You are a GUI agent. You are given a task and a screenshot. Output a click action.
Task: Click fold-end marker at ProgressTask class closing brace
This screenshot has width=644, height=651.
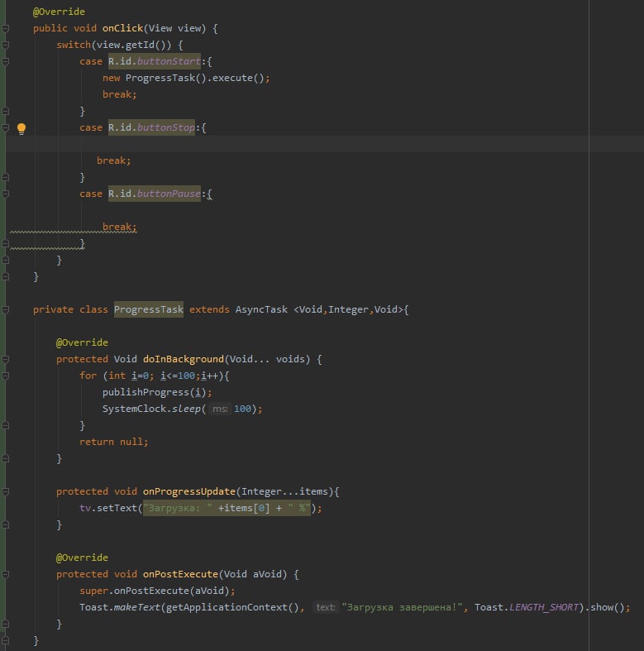(6, 640)
